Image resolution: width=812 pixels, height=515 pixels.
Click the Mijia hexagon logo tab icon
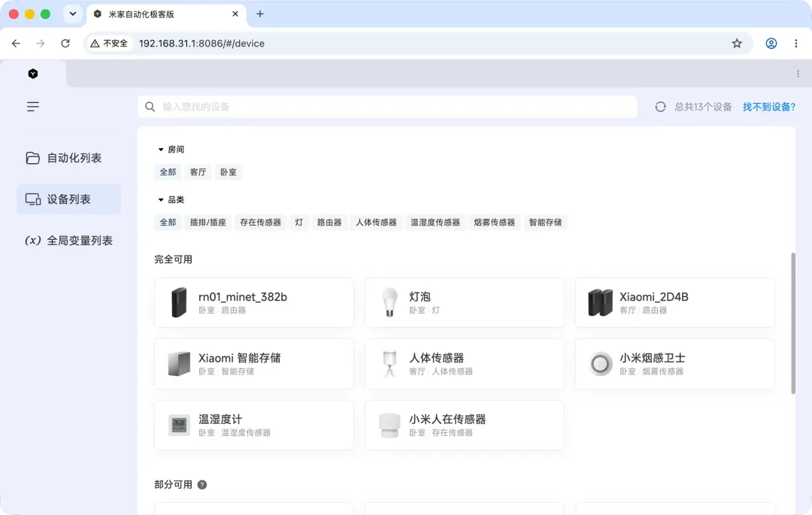32,74
